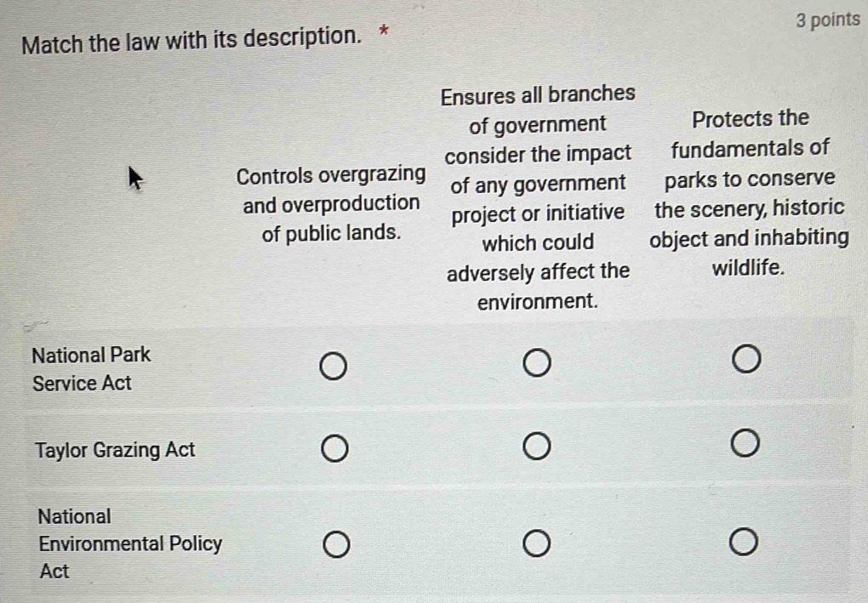The image size is (868, 603).
Task: Click the '3 points' label
Action: [x=828, y=20]
